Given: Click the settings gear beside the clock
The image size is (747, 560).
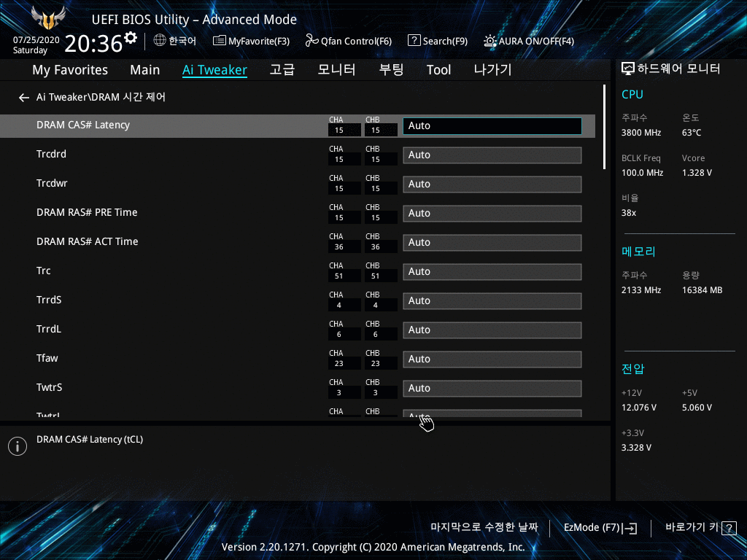Looking at the screenshot, I should 131,38.
